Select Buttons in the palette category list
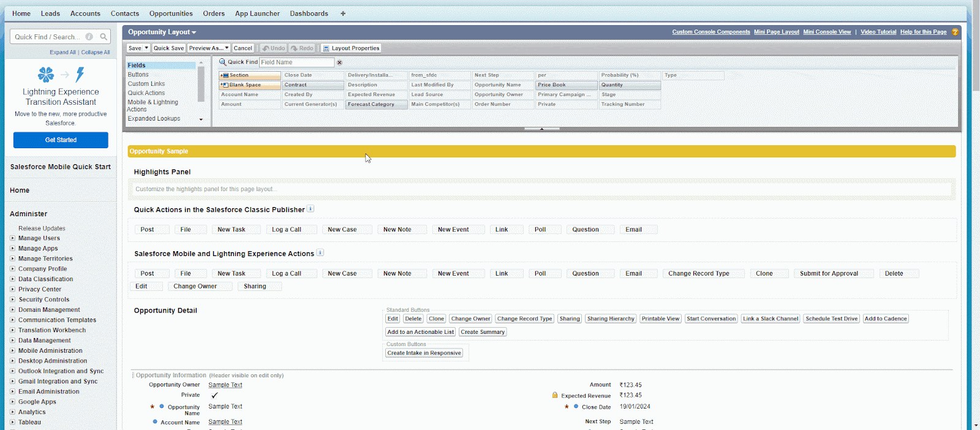980x430 pixels. click(x=138, y=75)
